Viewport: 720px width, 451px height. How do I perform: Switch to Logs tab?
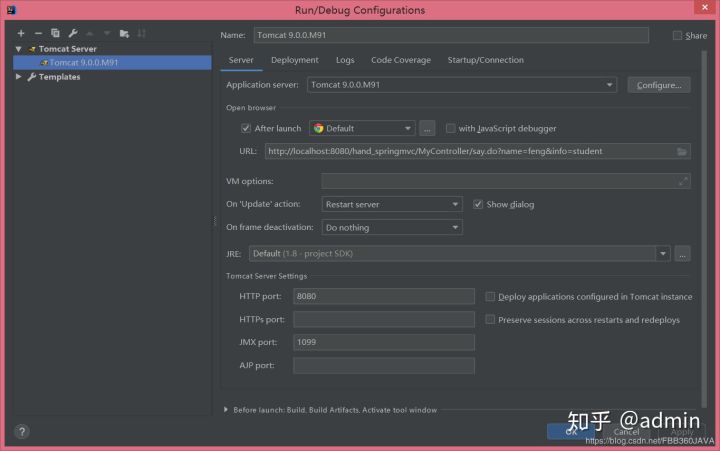pos(345,60)
